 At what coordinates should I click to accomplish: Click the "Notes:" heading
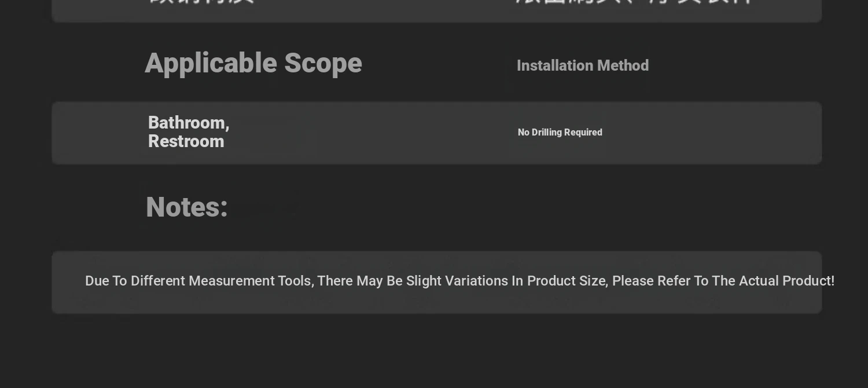point(187,207)
